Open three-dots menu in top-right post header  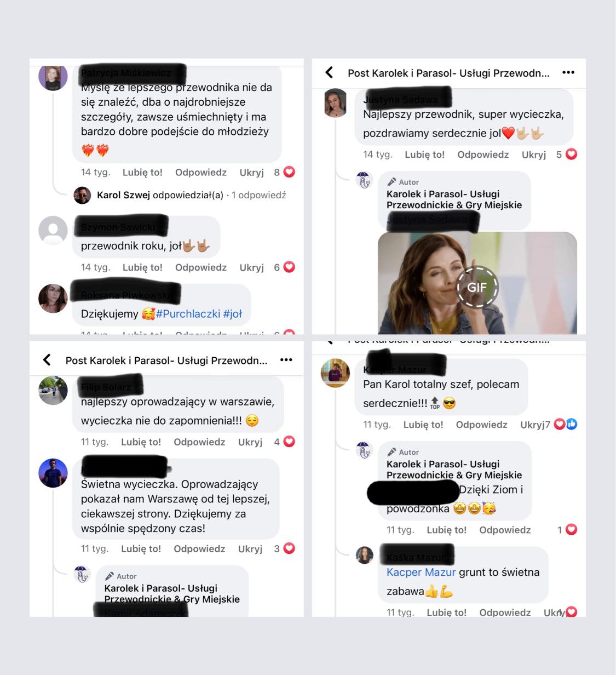click(x=568, y=72)
